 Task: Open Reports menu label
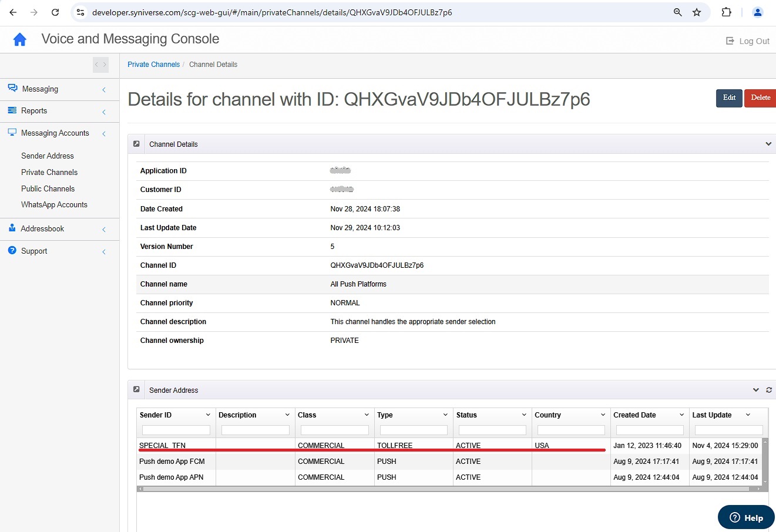tap(34, 110)
